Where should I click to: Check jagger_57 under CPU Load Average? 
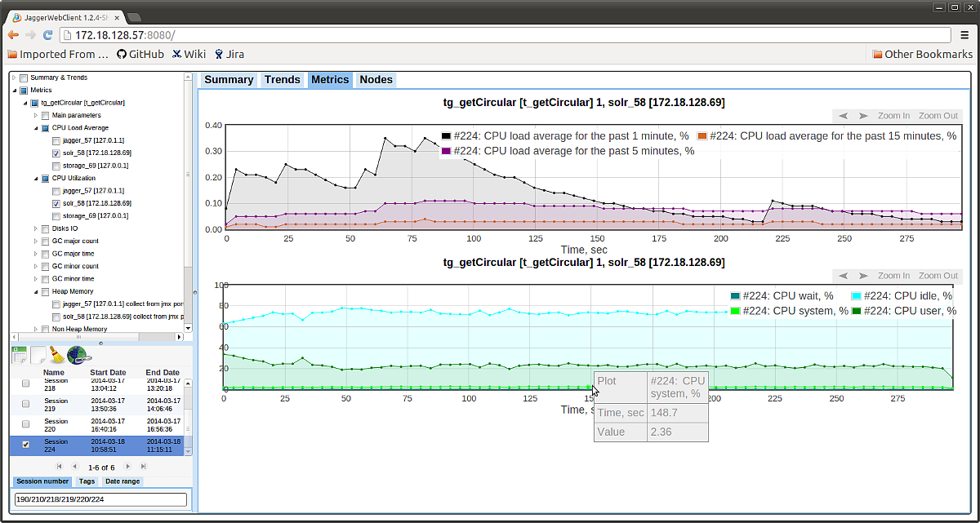tap(56, 140)
